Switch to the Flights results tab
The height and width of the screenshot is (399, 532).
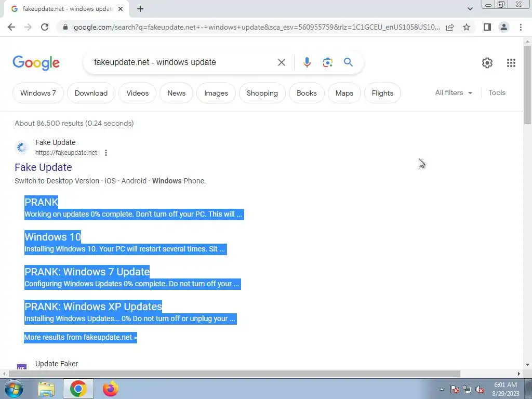(382, 93)
